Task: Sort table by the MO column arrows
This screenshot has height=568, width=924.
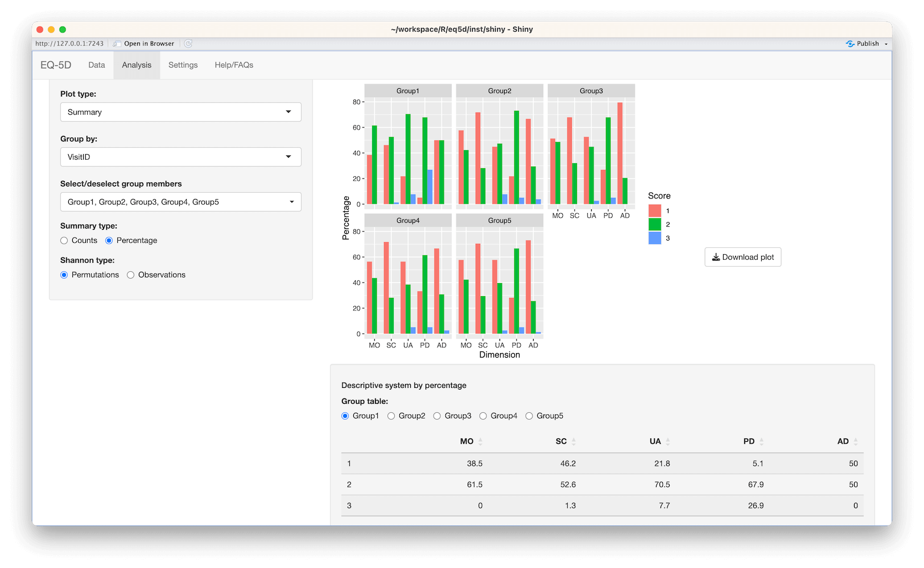Action: pyautogui.click(x=480, y=442)
